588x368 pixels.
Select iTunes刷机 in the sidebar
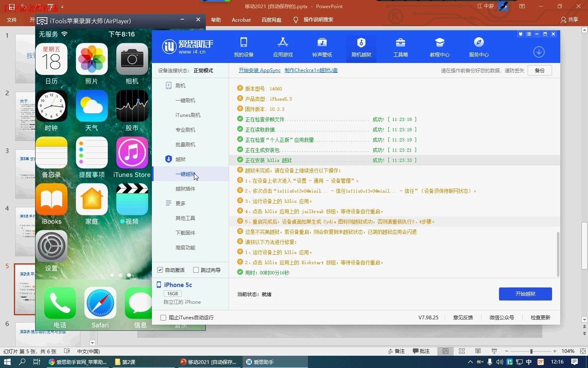188,115
